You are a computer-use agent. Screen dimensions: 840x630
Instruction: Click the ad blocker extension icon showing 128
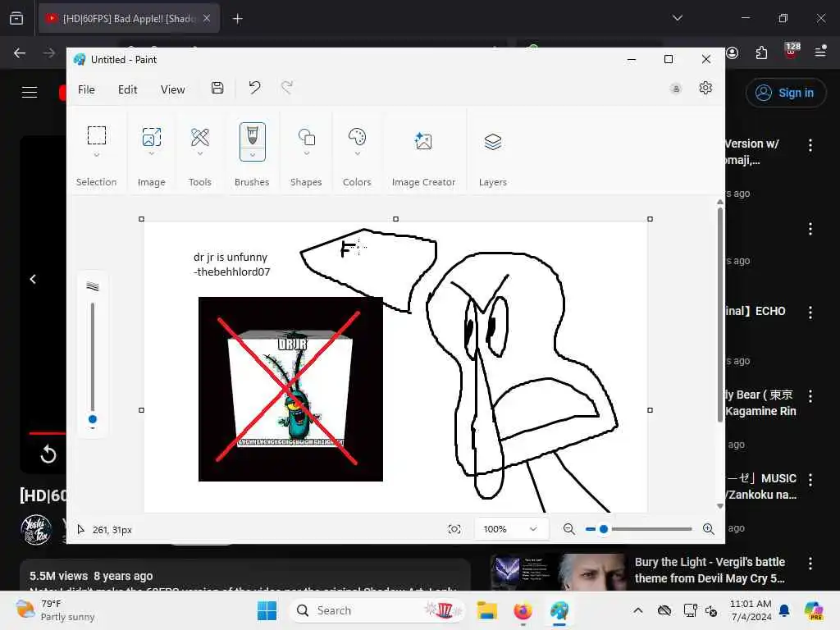792,52
